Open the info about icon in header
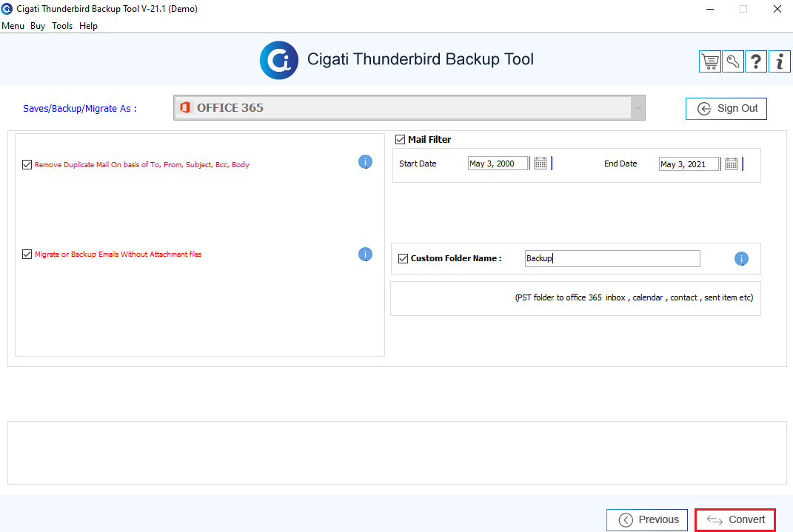Image resolution: width=793 pixels, height=532 pixels. coord(780,61)
